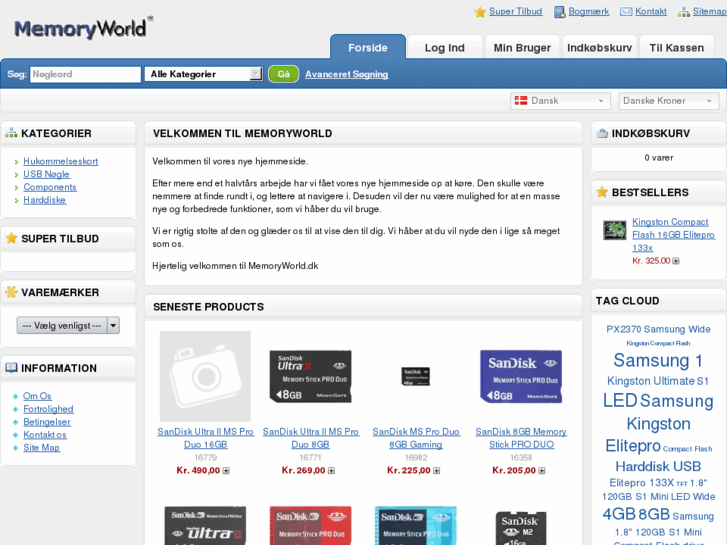Open the Betingelser page
Image resolution: width=727 pixels, height=545 pixels.
(x=47, y=422)
